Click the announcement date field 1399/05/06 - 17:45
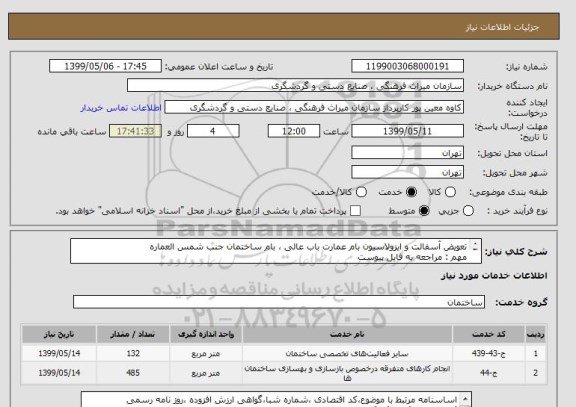The height and width of the screenshot is (407, 576). pyautogui.click(x=105, y=66)
